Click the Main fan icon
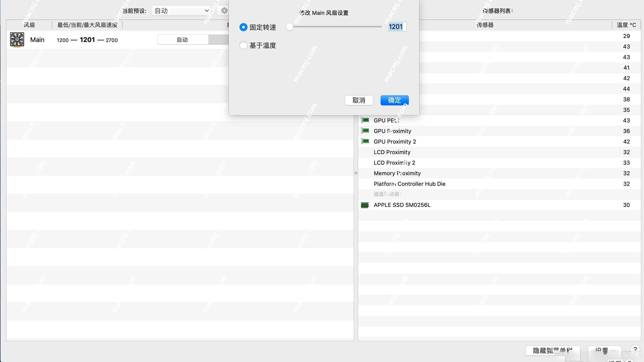The image size is (644, 362). click(x=17, y=40)
